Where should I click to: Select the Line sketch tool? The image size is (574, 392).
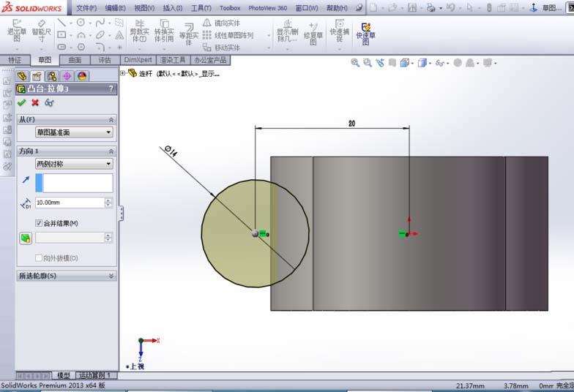61,23
